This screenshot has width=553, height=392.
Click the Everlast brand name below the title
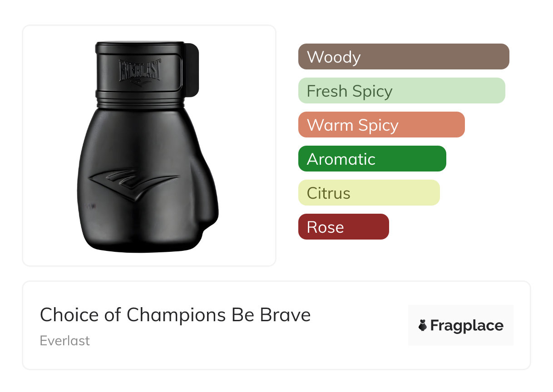65,341
